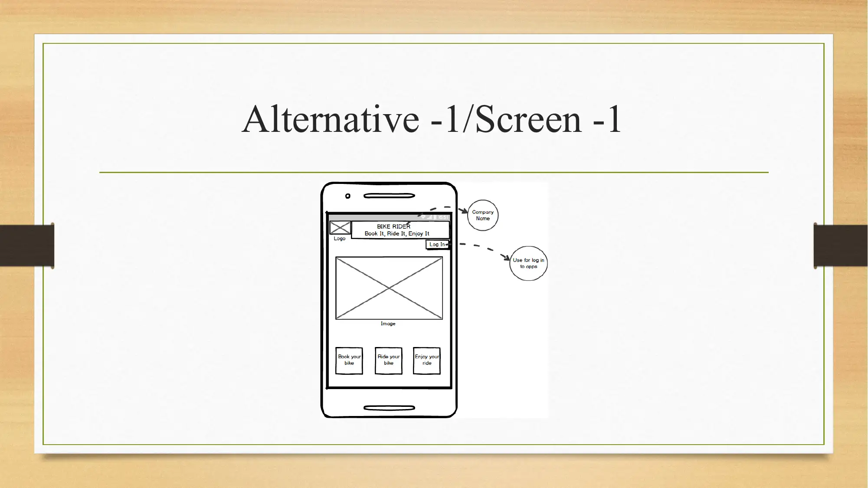The image size is (868, 488).
Task: Click the 'Book your bike' button
Action: tap(349, 360)
